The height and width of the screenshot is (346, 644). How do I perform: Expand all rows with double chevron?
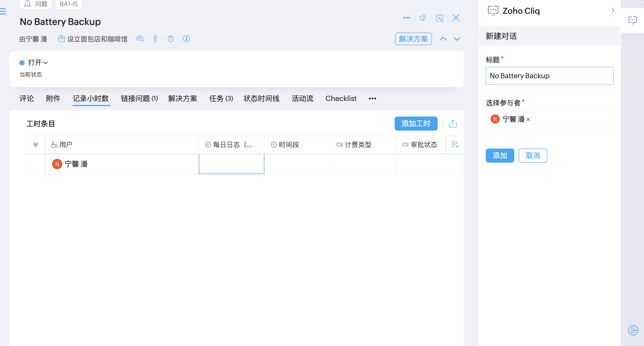pos(36,145)
